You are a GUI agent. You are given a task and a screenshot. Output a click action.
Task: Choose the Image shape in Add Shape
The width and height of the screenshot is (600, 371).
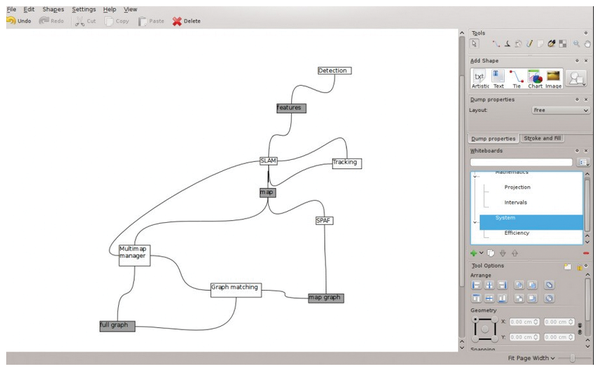coord(553,79)
